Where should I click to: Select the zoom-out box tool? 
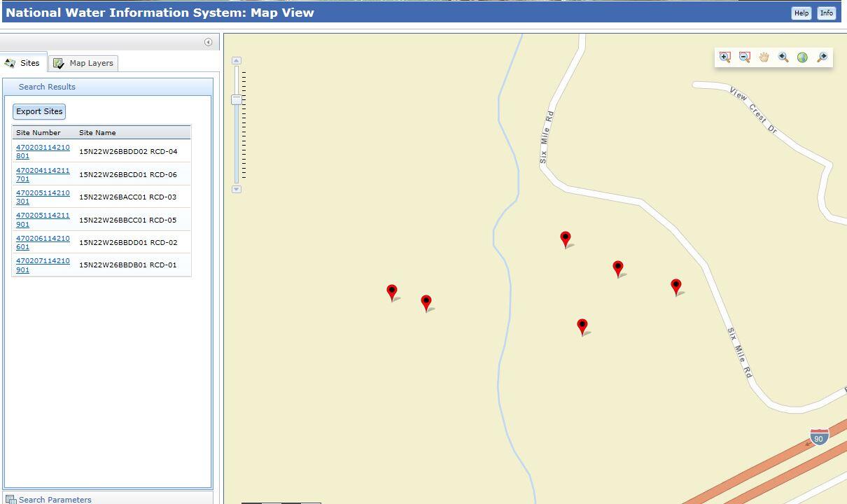tap(745, 57)
